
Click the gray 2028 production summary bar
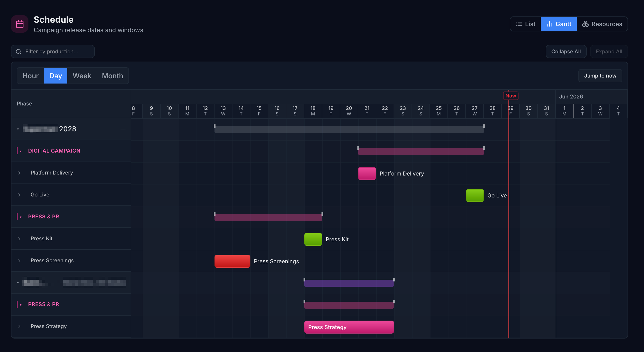click(x=349, y=129)
